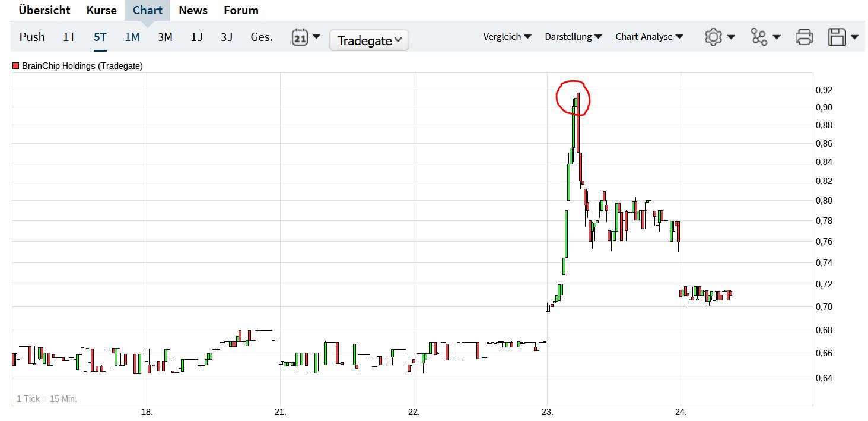Viewport: 868px width, 421px height.
Task: Click the BrainChip Holdings red legend marker
Action: click(x=16, y=66)
